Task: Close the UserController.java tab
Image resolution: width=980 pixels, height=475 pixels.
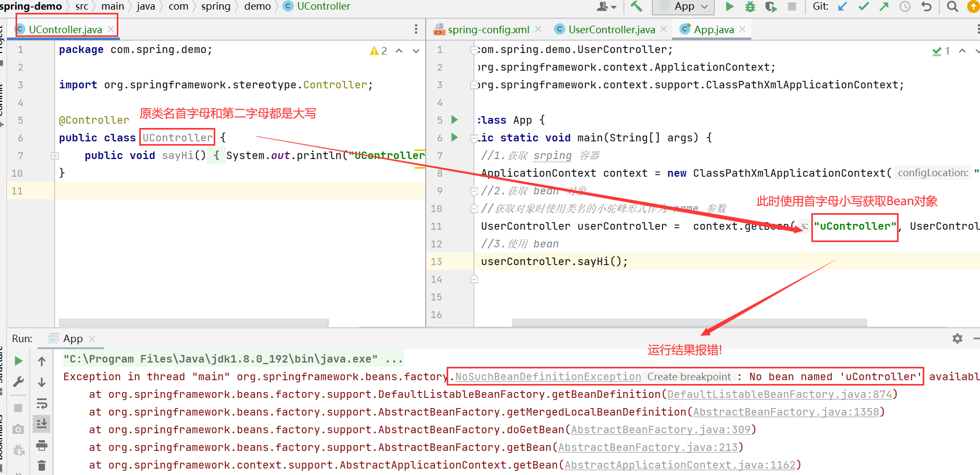Action: point(664,29)
